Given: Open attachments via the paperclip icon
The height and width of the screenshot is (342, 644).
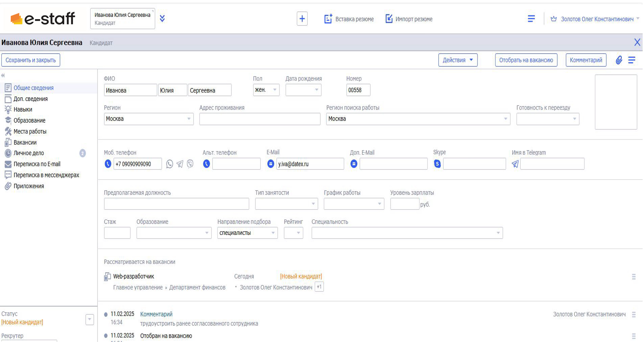Looking at the screenshot, I should point(619,60).
